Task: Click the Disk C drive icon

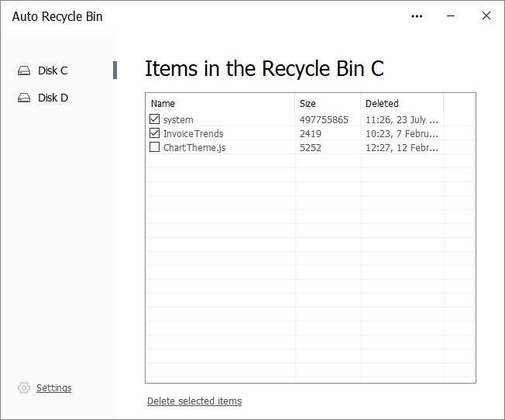Action: coord(24,71)
